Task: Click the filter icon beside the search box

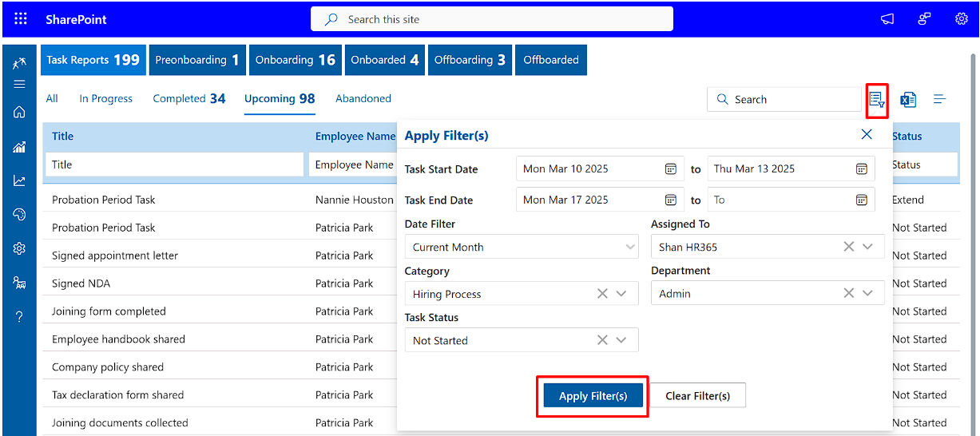Action: click(x=877, y=100)
